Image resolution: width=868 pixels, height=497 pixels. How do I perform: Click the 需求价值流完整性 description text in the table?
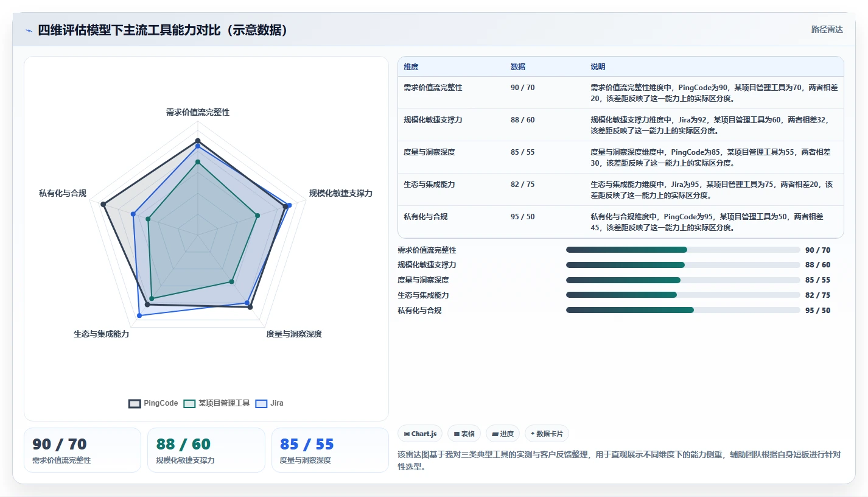pos(713,93)
